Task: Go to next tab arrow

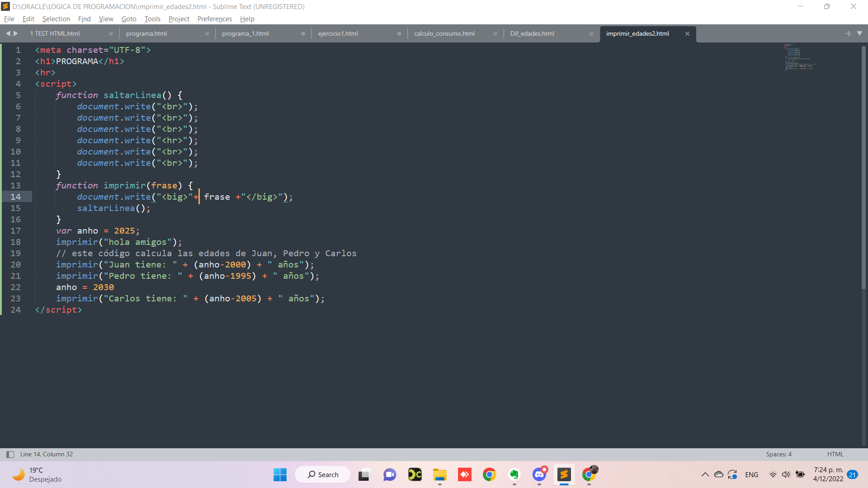Action: coord(16,33)
